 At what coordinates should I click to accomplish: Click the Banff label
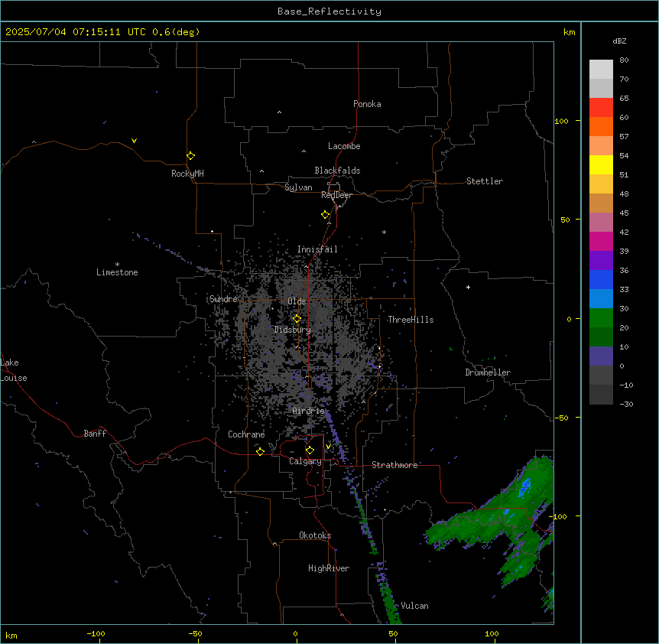coord(95,434)
